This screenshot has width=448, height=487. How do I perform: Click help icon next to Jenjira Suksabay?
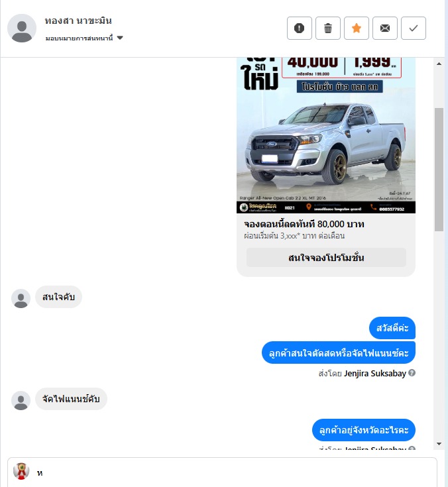click(412, 372)
